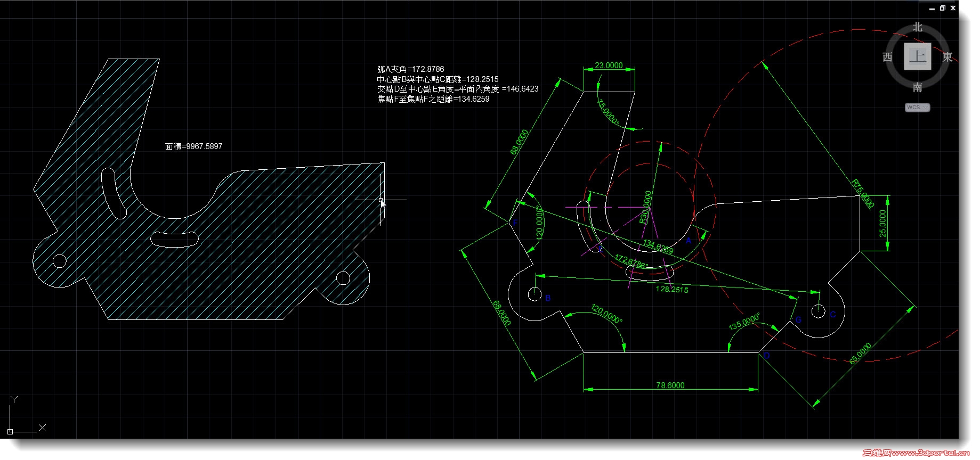The image size is (980, 460).
Task: Click the UCS origin icon
Action: pyautogui.click(x=10, y=431)
